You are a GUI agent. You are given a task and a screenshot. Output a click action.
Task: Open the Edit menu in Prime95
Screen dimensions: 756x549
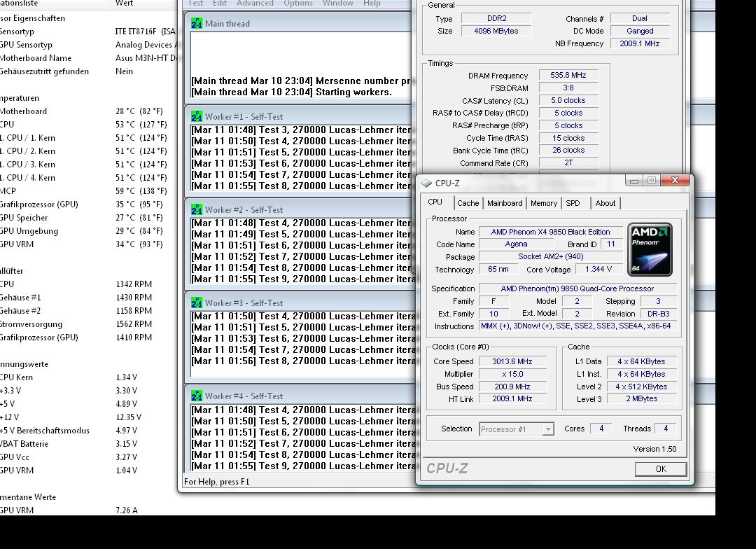(220, 3)
